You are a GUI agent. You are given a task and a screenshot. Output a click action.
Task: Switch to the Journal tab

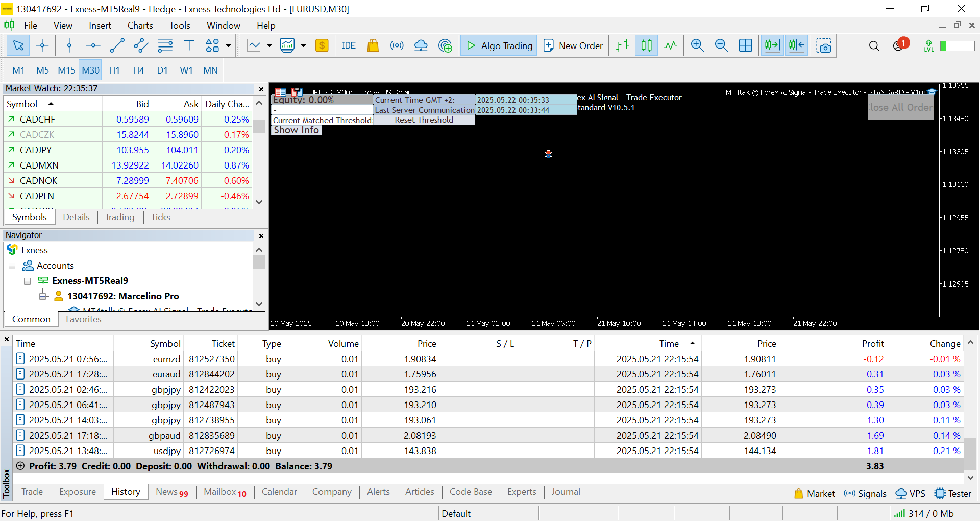pyautogui.click(x=566, y=492)
